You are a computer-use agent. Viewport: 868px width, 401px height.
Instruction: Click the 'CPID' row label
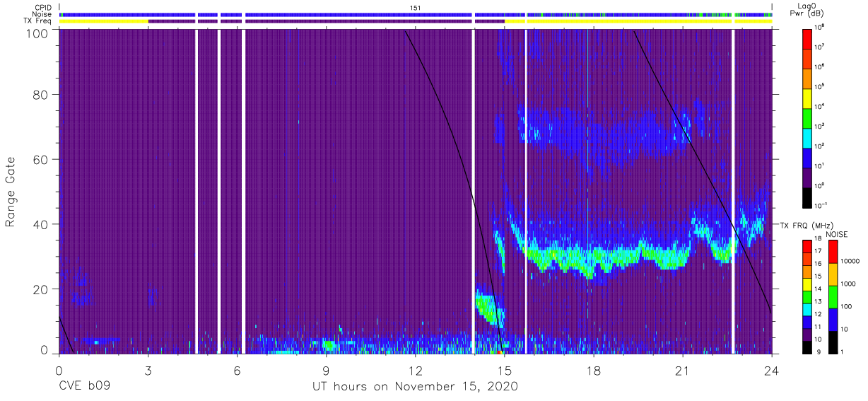pos(42,6)
